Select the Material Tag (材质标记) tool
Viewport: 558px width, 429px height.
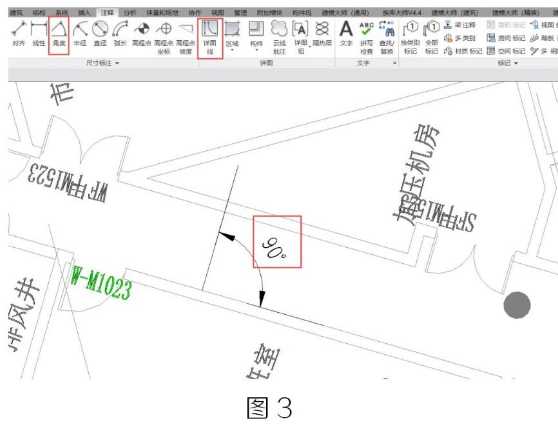[463, 51]
